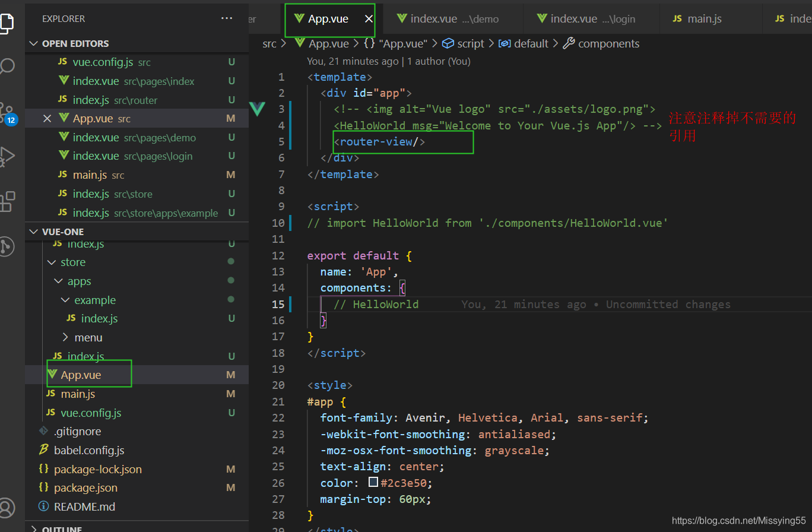Viewport: 812px width, 532px height.
Task: Open index.vue src\pages\login in Open Editors
Action: (x=137, y=156)
